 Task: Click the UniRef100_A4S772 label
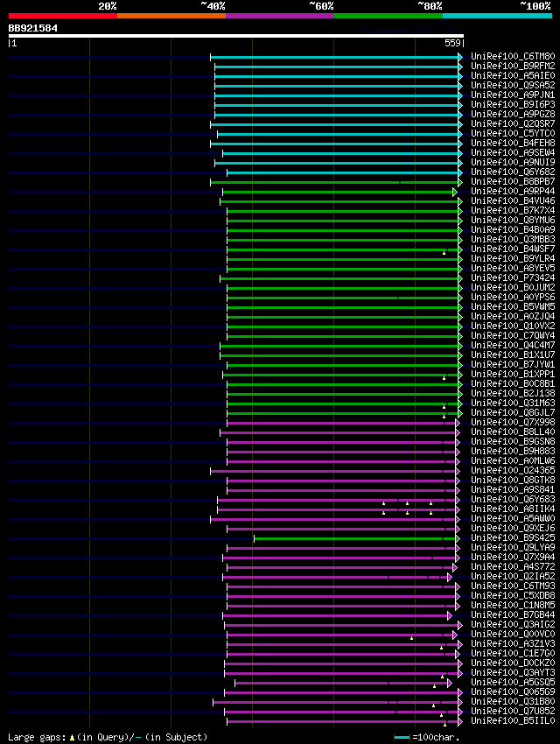pos(513,567)
